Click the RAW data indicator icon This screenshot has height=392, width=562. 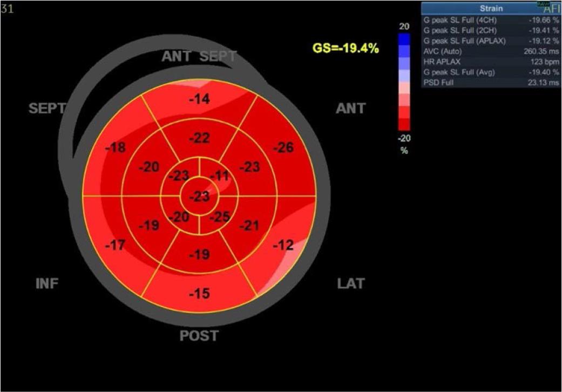coord(541,4)
